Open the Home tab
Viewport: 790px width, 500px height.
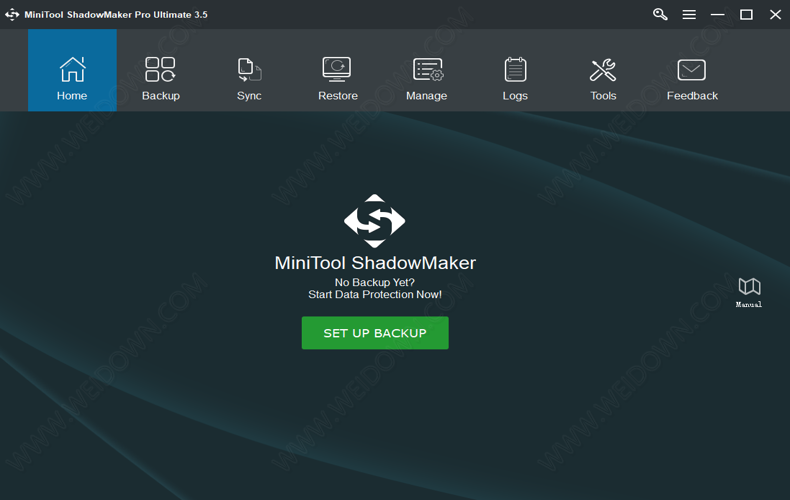tap(72, 70)
